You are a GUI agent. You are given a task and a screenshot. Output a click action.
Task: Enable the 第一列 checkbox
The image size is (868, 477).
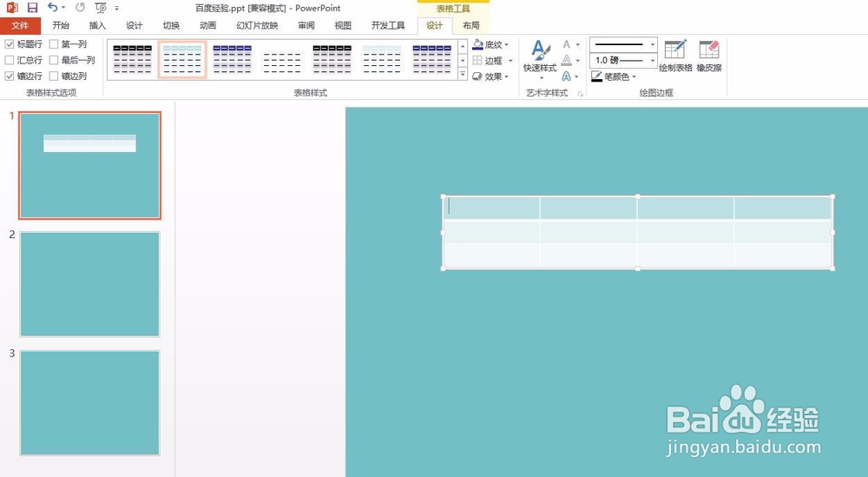(x=54, y=43)
